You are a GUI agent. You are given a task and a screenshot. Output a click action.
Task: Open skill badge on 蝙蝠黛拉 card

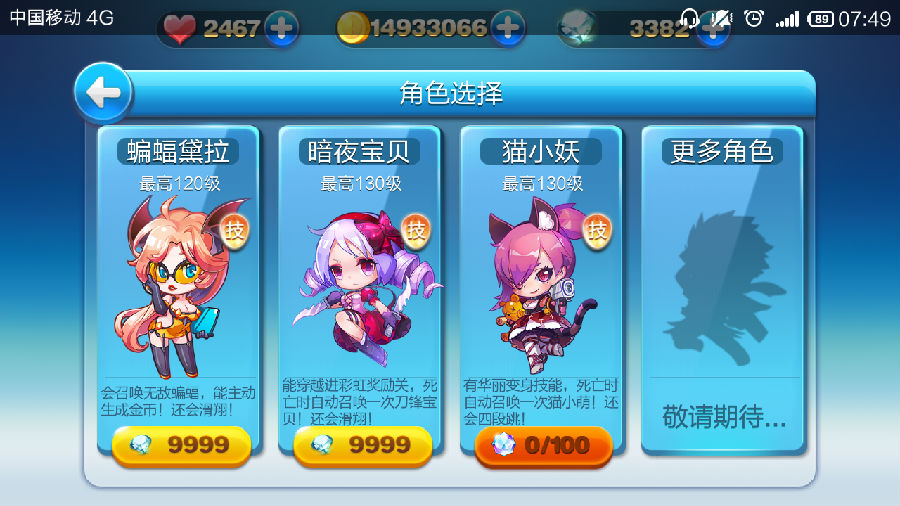pos(234,231)
